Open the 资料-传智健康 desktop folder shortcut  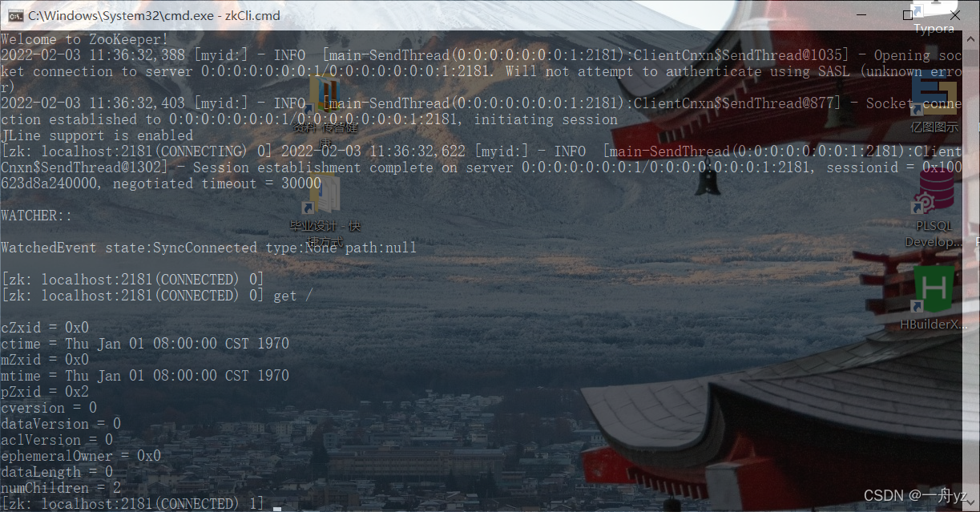[x=325, y=112]
